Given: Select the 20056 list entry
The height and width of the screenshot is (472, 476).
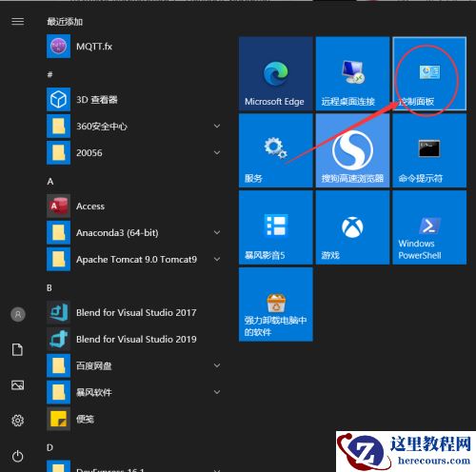Looking at the screenshot, I should (x=135, y=153).
